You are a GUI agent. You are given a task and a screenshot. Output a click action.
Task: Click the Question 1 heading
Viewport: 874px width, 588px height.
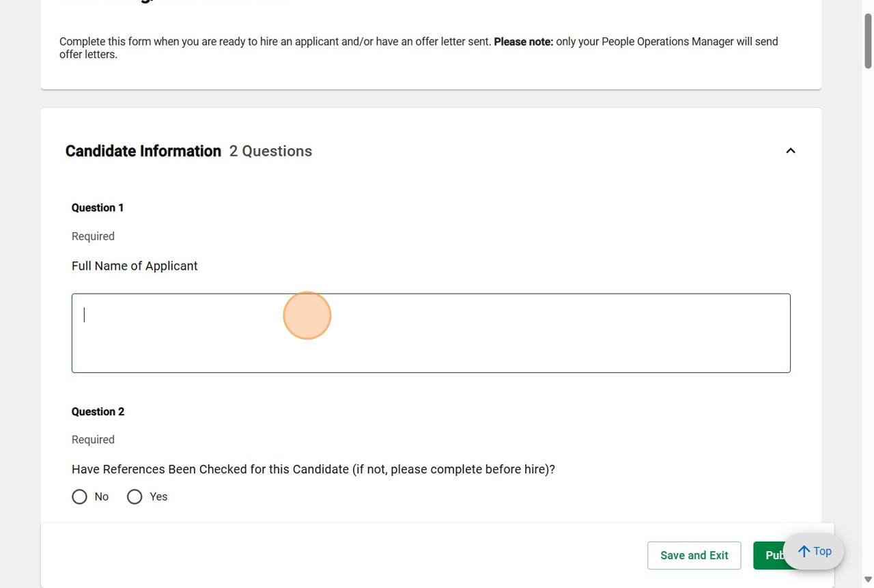(98, 208)
